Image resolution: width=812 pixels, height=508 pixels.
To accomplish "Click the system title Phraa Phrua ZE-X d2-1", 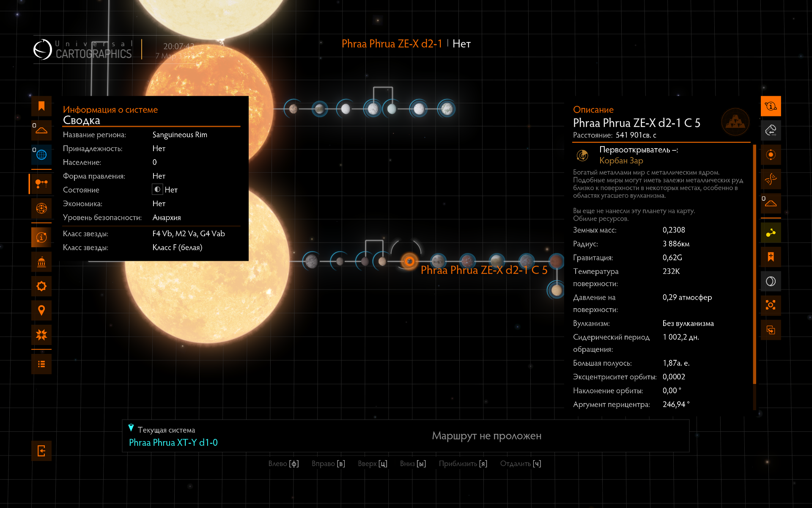I will (x=392, y=44).
